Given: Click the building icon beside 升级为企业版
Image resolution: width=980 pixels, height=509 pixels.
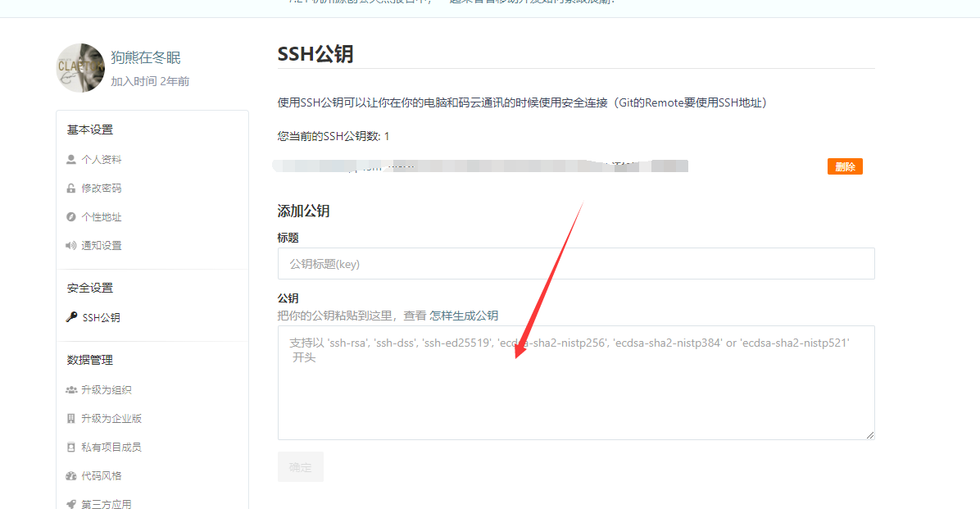Looking at the screenshot, I should (x=71, y=418).
